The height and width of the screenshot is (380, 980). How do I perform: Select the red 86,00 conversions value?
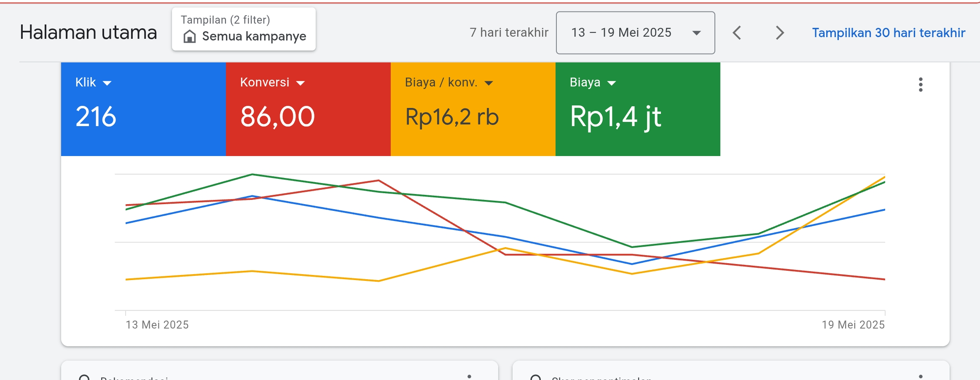tap(277, 116)
